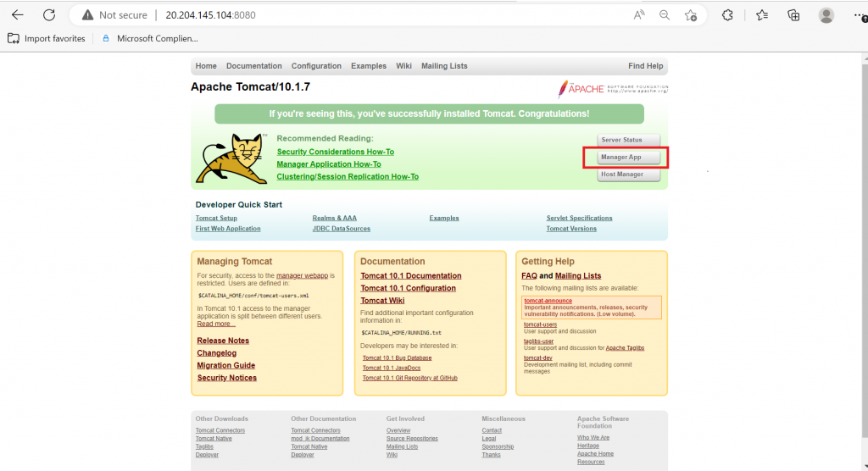This screenshot has width=868, height=471.
Task: Open the Documentation menu item
Action: click(x=254, y=66)
